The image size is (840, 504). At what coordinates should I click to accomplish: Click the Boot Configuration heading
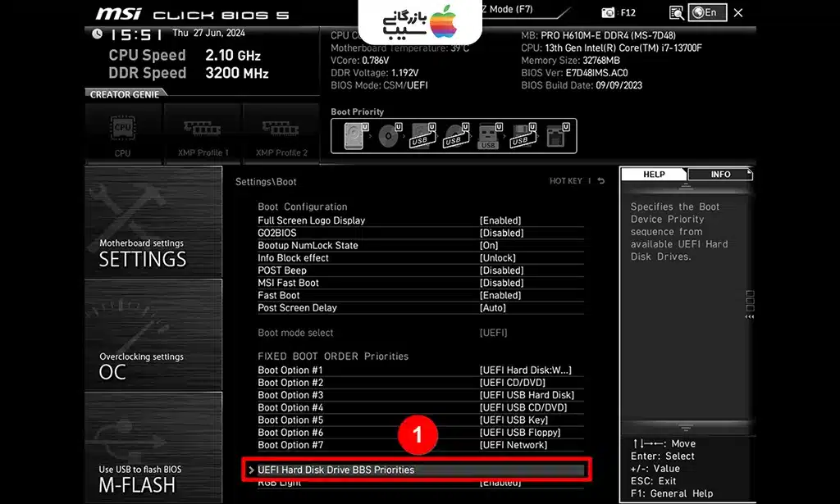coord(302,207)
